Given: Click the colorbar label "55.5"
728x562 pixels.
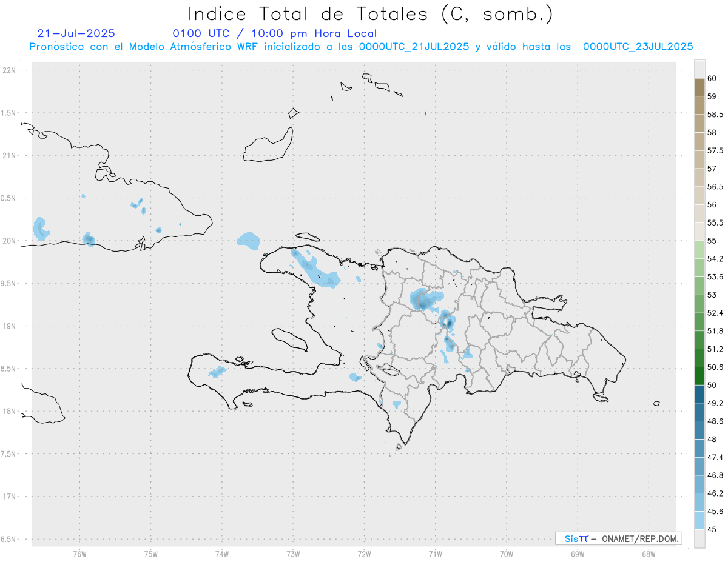Looking at the screenshot, I should [715, 222].
